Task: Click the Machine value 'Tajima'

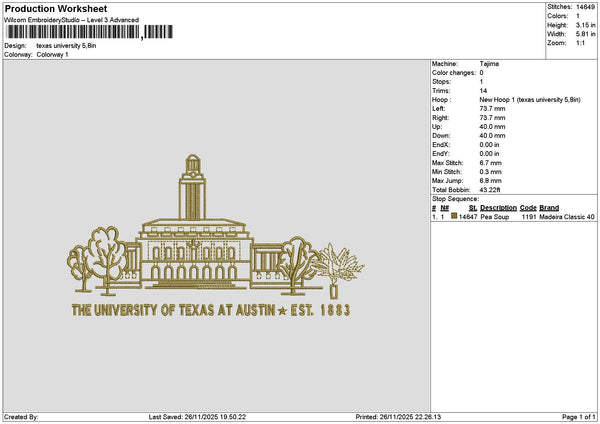Action: pos(489,64)
